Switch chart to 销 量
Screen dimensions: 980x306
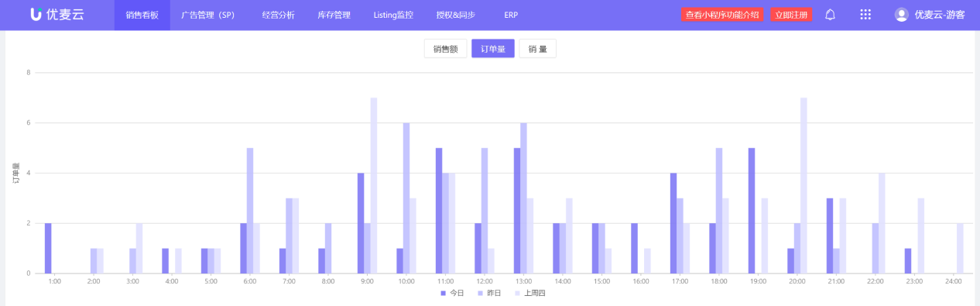pyautogui.click(x=537, y=49)
